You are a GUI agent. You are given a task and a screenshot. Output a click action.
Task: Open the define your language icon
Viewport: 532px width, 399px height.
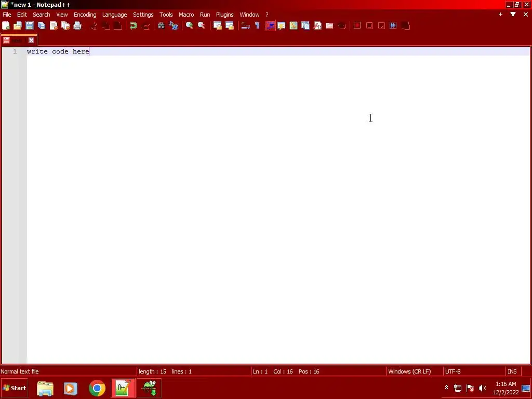pos(281,25)
